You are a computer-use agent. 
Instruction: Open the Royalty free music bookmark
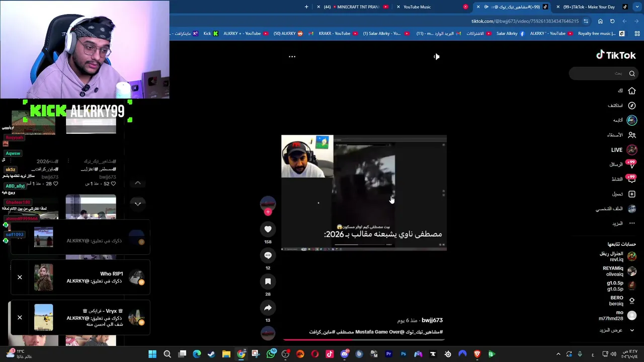click(601, 34)
